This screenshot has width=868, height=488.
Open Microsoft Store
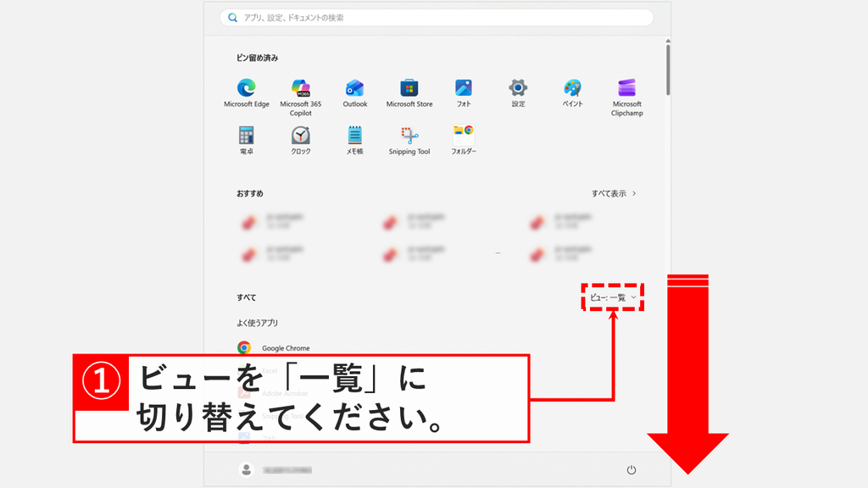409,93
